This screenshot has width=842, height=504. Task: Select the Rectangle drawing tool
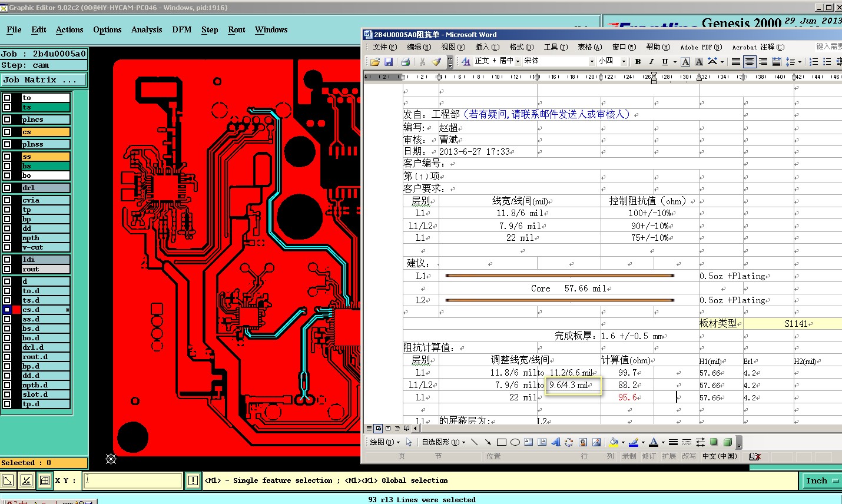pyautogui.click(x=502, y=442)
